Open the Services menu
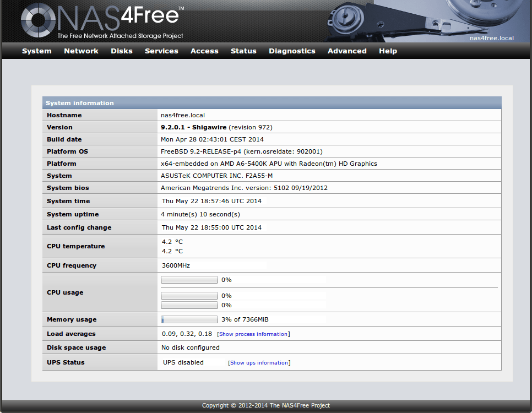 tap(161, 51)
